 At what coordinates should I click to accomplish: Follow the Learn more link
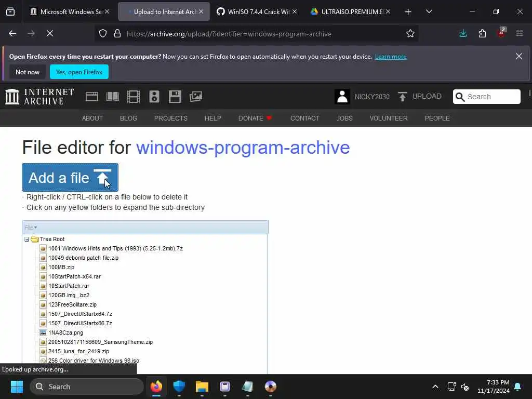(391, 57)
